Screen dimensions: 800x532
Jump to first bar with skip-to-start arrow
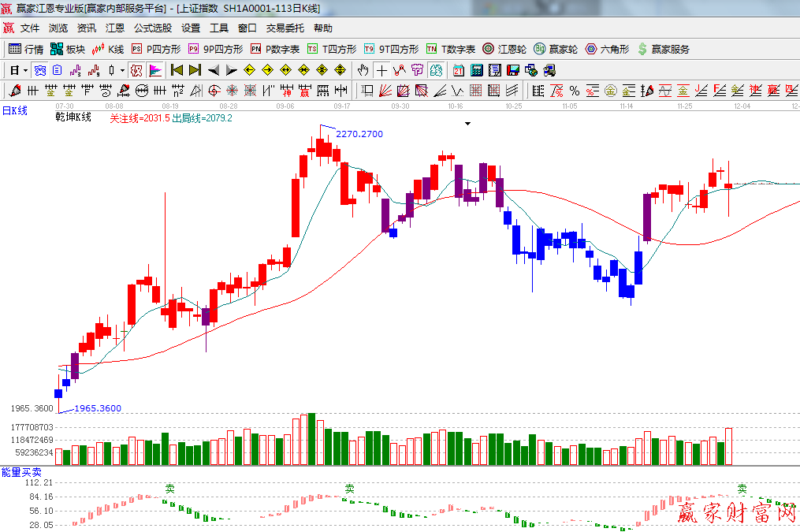(177, 70)
